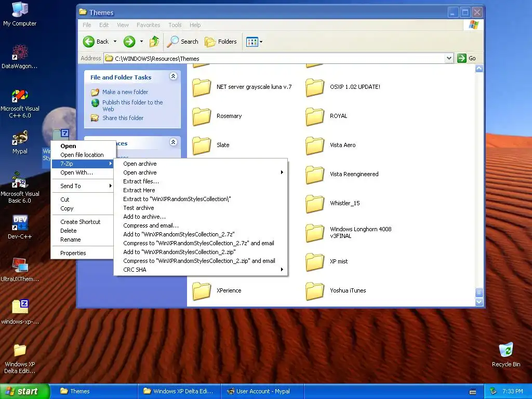Switch to User Account - Mypal taskbar button
532x399 pixels.
click(262, 391)
